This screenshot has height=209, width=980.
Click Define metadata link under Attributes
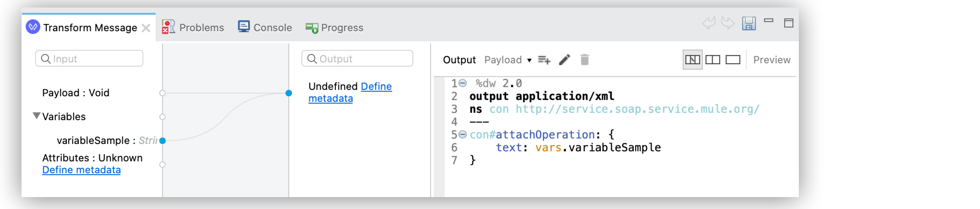pos(81,170)
